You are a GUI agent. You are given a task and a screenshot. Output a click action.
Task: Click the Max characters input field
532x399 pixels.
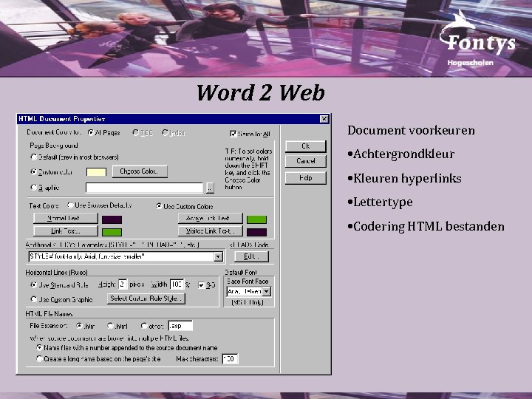point(230,358)
